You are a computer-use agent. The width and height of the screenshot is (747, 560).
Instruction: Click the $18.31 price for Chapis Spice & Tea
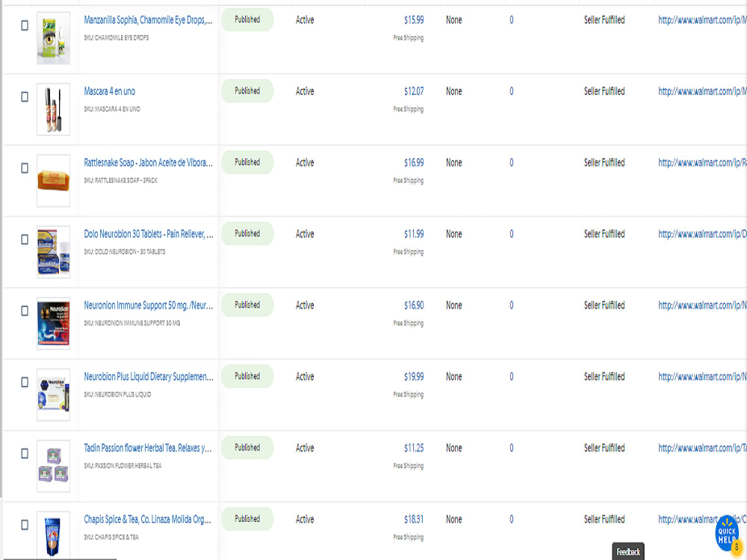tap(413, 519)
